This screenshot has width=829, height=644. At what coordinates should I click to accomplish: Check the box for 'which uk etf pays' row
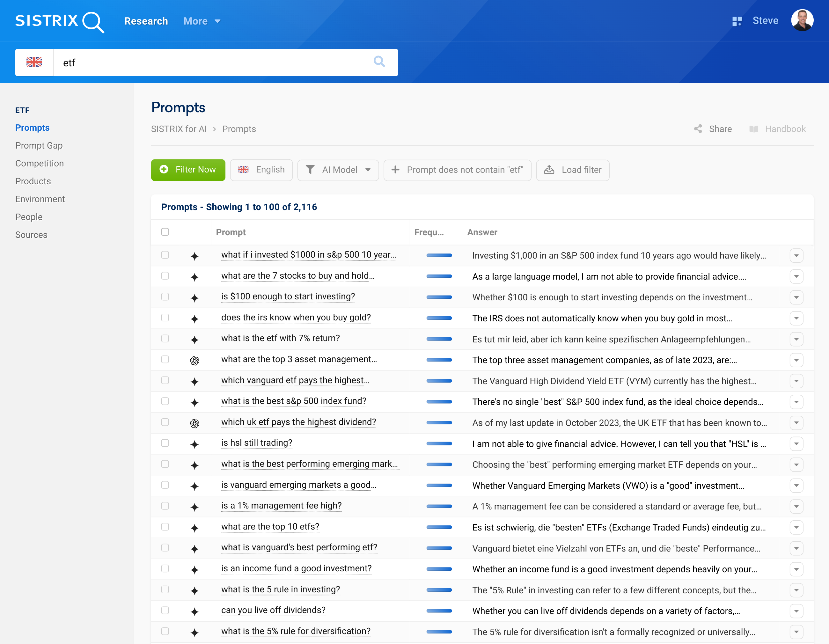coord(165,422)
